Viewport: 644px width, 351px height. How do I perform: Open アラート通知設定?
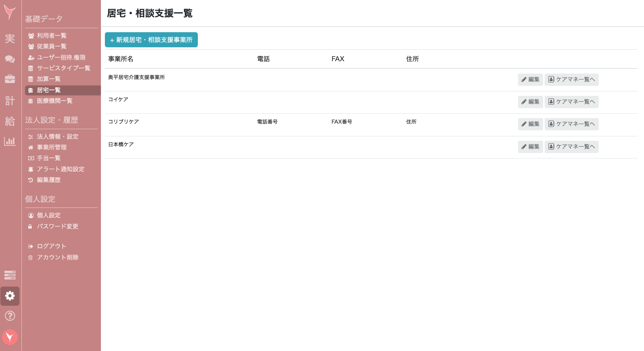pos(61,169)
